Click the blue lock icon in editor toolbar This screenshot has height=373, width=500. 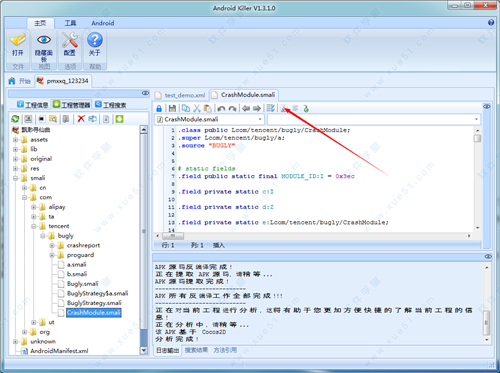159,108
